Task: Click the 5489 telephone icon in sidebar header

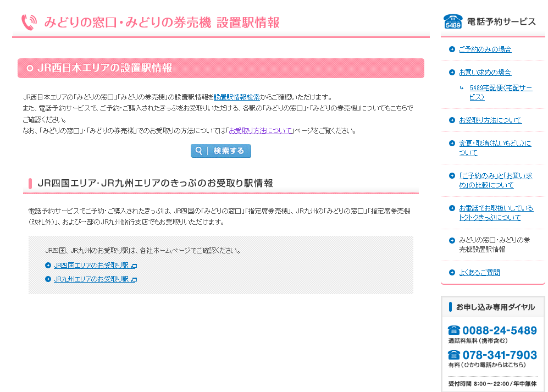Action: point(453,21)
